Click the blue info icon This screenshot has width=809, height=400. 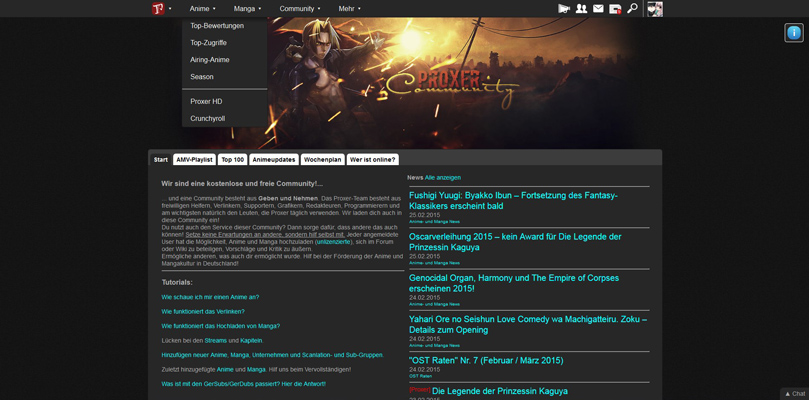793,32
